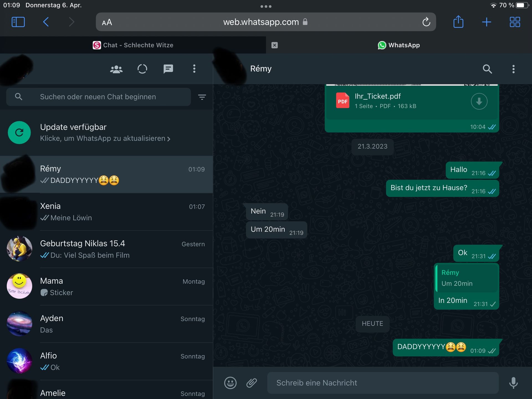Toggle the Safari sidebar
This screenshot has width=532, height=399.
18,22
